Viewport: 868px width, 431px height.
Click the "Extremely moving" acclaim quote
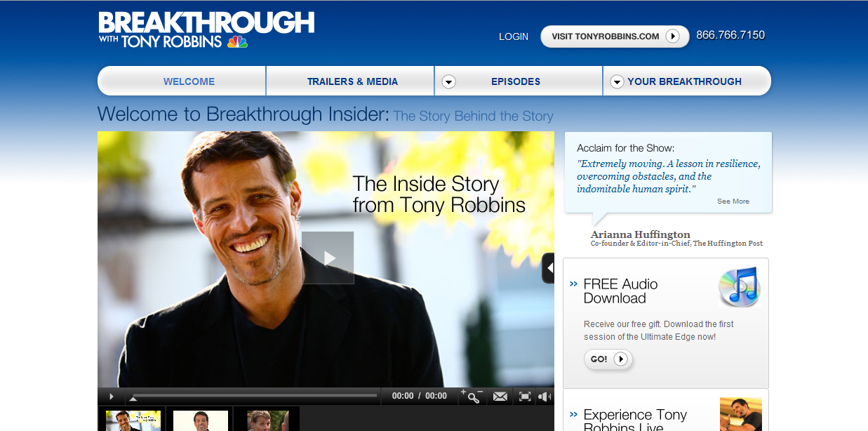coord(669,176)
